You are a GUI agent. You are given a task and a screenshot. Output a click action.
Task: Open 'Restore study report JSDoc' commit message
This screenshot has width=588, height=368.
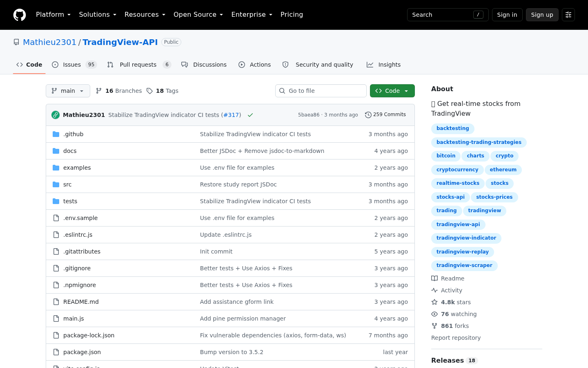(x=238, y=184)
